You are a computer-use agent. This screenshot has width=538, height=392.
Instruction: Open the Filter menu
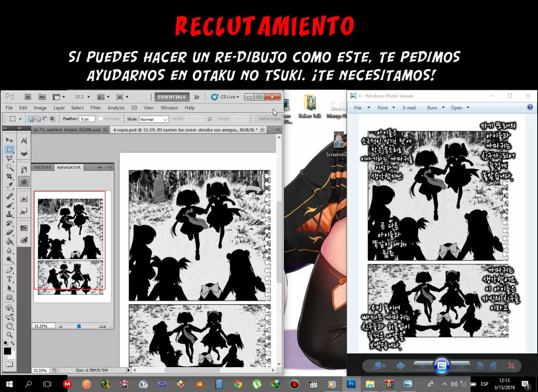[x=95, y=108]
